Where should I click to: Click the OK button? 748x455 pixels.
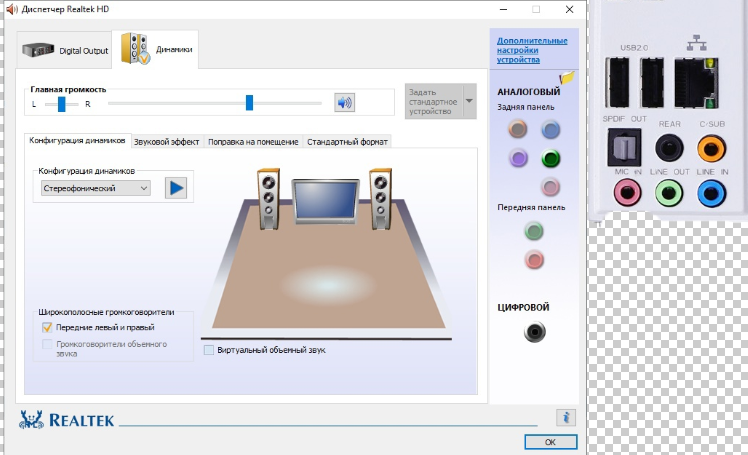coord(551,442)
